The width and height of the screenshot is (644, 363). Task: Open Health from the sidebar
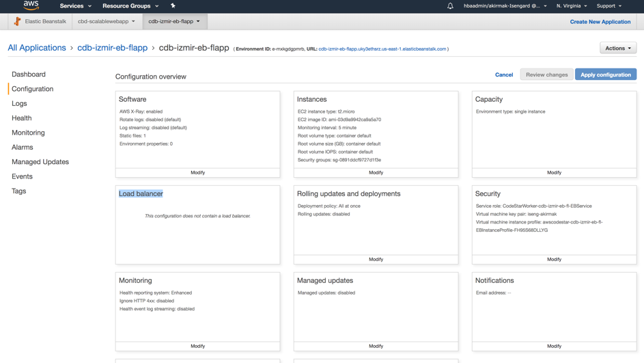tap(22, 118)
